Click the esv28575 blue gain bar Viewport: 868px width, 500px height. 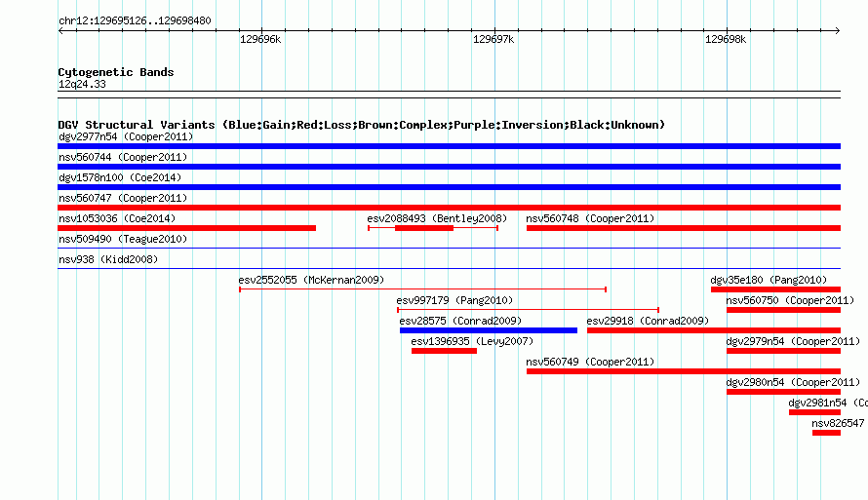(489, 330)
